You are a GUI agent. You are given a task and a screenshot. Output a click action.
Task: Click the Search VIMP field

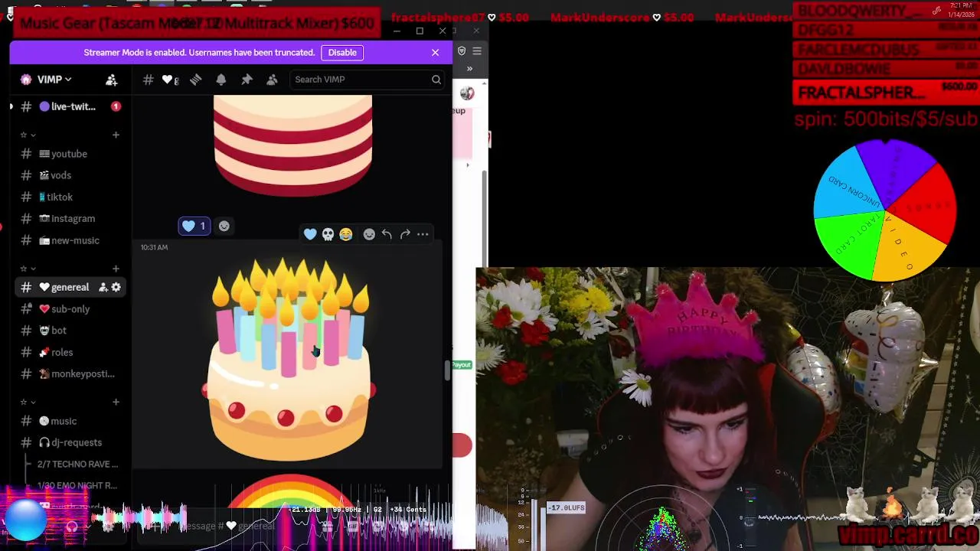(x=367, y=80)
